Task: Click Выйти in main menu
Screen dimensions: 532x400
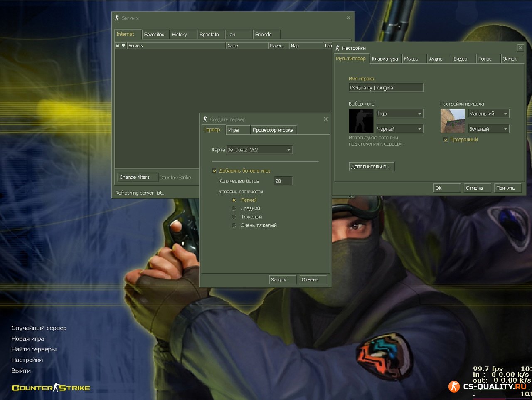Action: click(21, 370)
